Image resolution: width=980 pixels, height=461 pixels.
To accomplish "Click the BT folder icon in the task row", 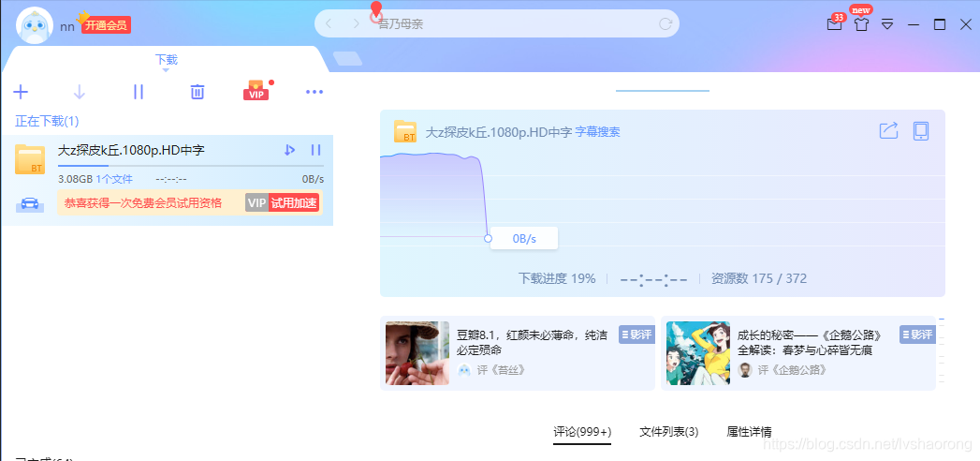I will [x=30, y=159].
